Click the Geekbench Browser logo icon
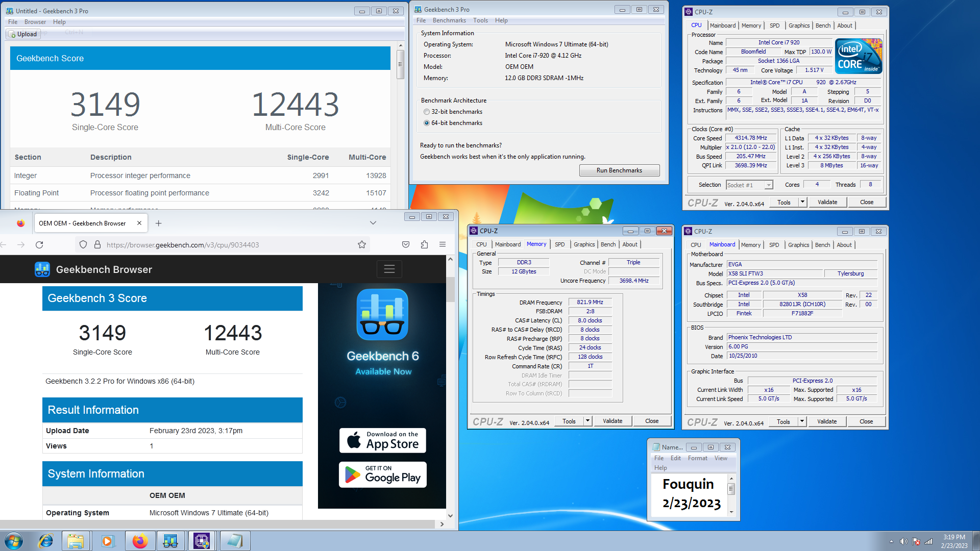Screen dimensions: 980x551 (x=42, y=269)
